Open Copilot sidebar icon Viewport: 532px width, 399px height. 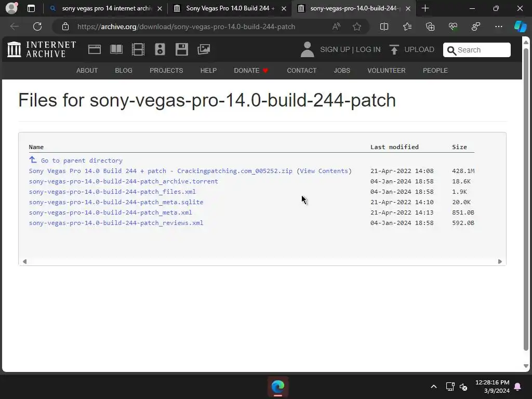point(521,26)
